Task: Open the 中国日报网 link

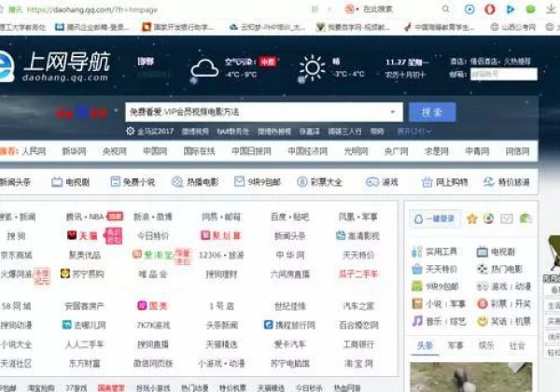Action: click(251, 151)
